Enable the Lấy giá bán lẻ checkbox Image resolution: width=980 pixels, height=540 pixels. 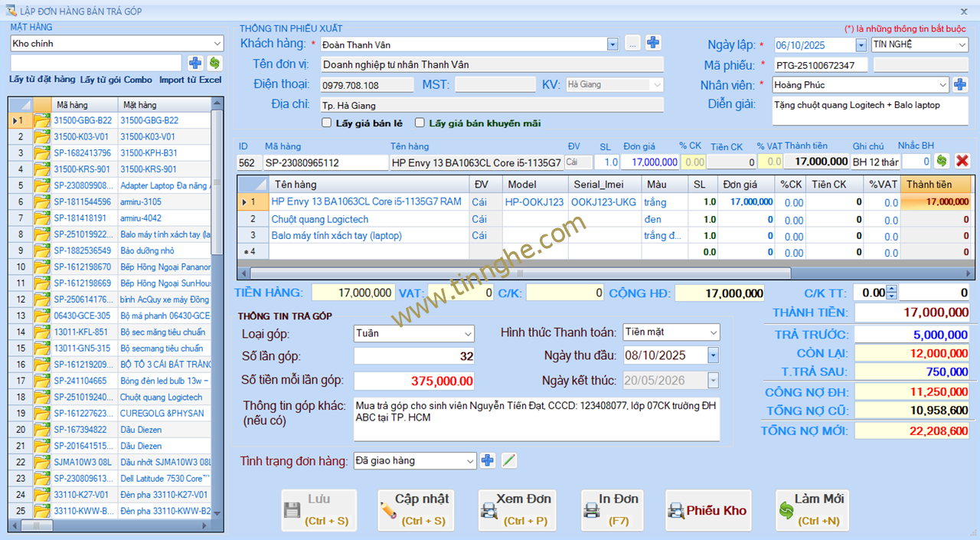pyautogui.click(x=327, y=123)
